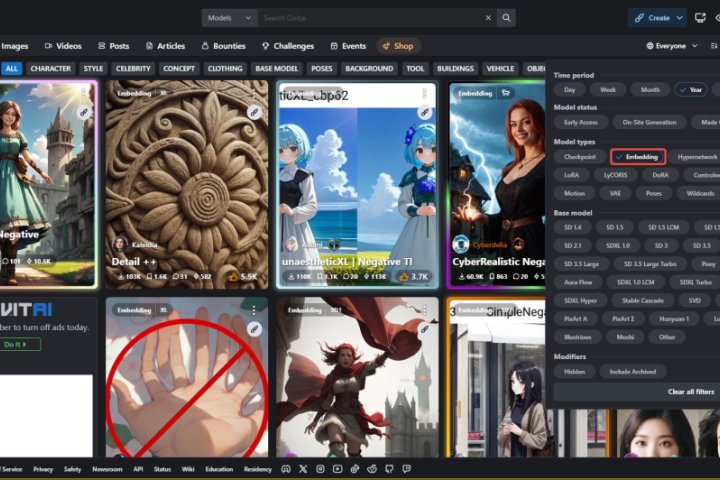720x480 pixels.
Task: Toggle the Embedding model type filter
Action: pos(638,157)
